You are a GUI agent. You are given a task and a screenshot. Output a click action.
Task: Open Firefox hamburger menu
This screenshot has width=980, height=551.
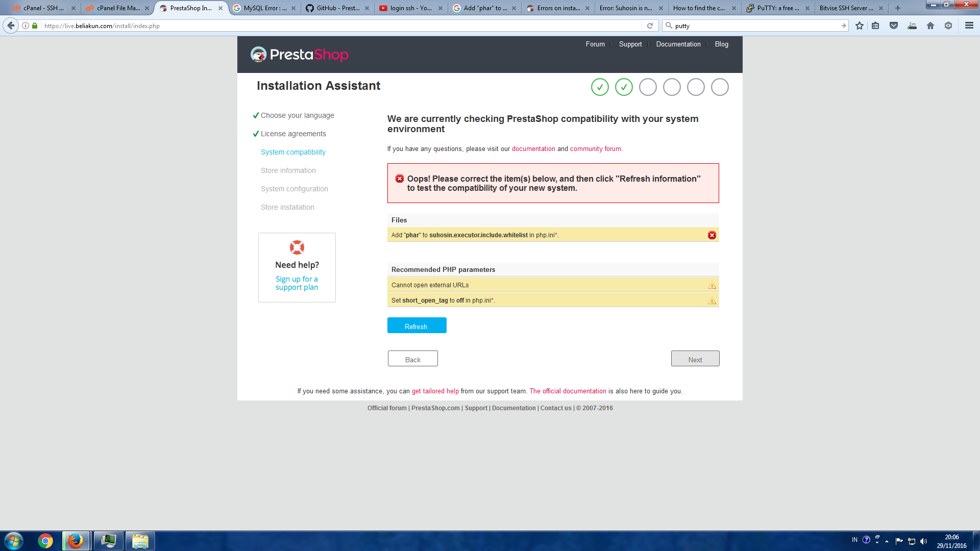tap(969, 26)
